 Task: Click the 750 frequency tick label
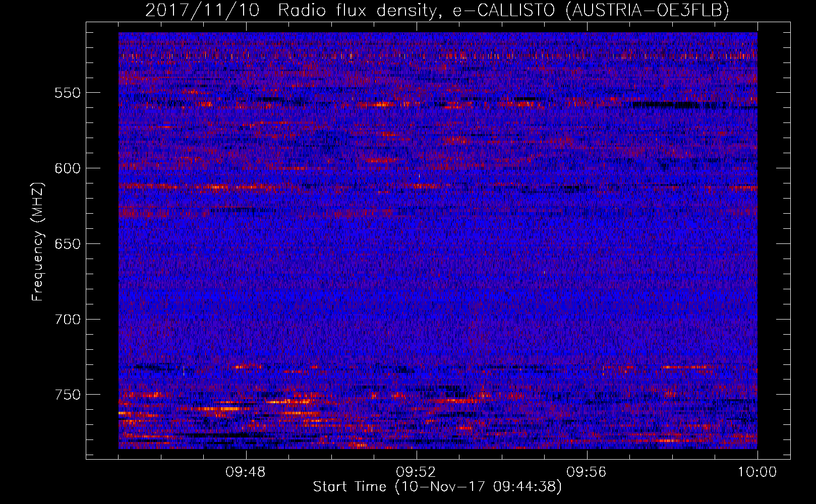pos(68,395)
